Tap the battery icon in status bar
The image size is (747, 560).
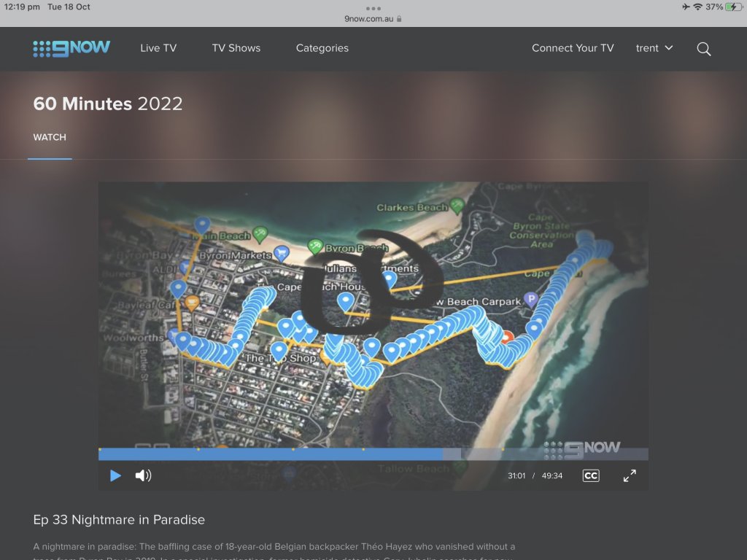733,7
